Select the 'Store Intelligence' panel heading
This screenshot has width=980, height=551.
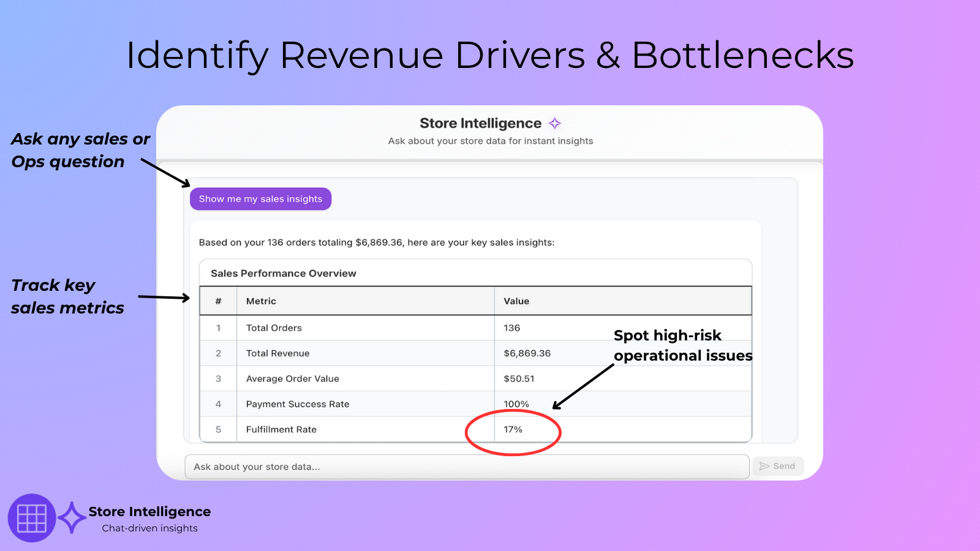pos(481,123)
